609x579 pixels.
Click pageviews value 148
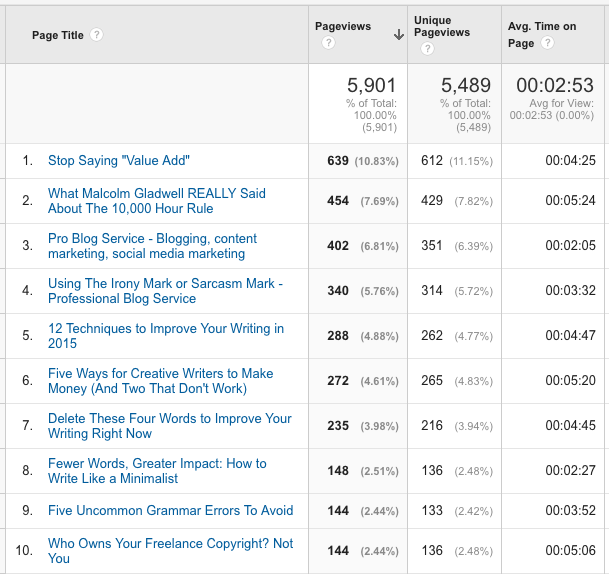coord(338,471)
